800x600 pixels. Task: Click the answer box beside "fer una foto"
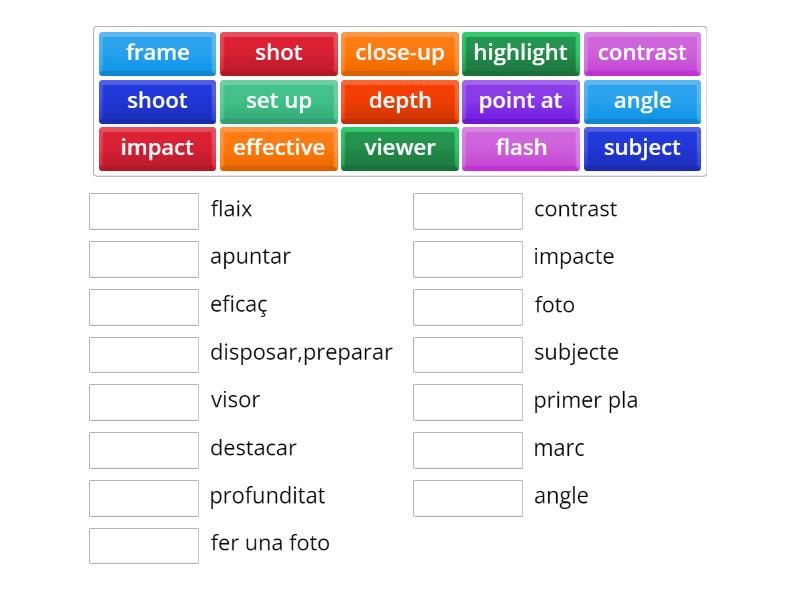pyautogui.click(x=144, y=545)
